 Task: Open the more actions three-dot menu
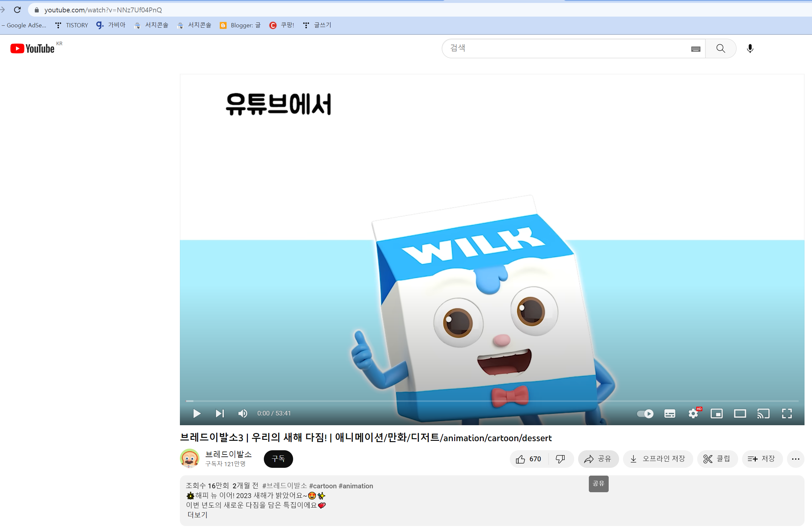click(x=795, y=459)
